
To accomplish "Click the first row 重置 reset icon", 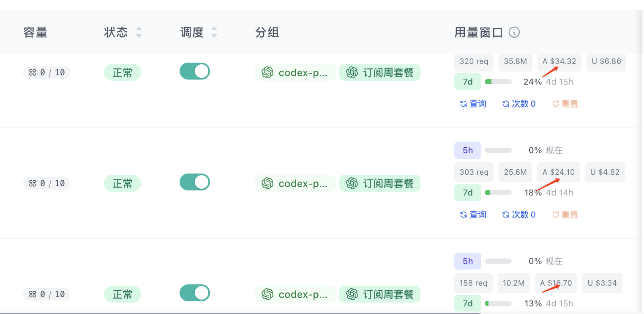I will (x=556, y=104).
